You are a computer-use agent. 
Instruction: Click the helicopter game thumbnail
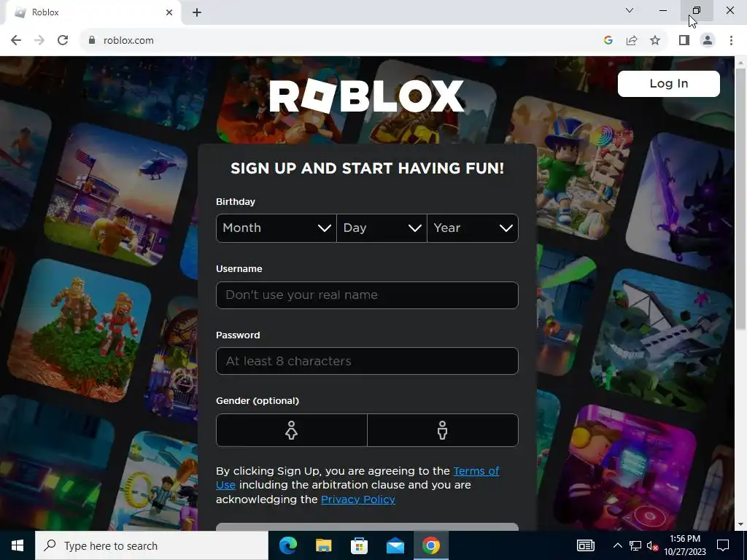[116, 195]
